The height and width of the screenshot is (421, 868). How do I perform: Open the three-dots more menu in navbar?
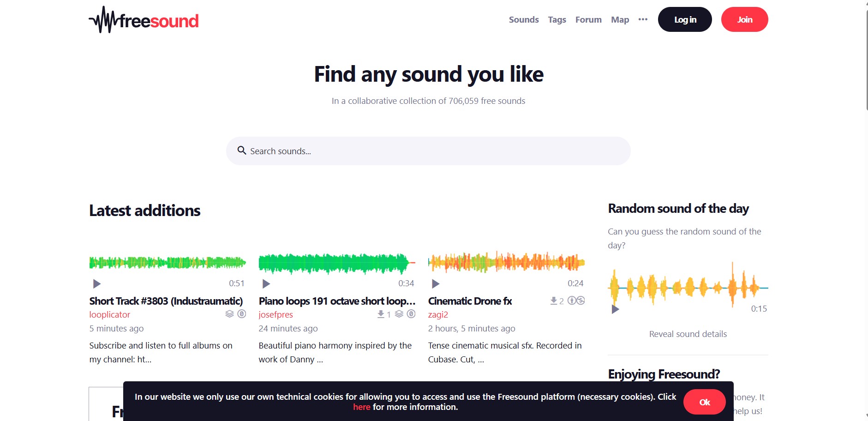643,19
